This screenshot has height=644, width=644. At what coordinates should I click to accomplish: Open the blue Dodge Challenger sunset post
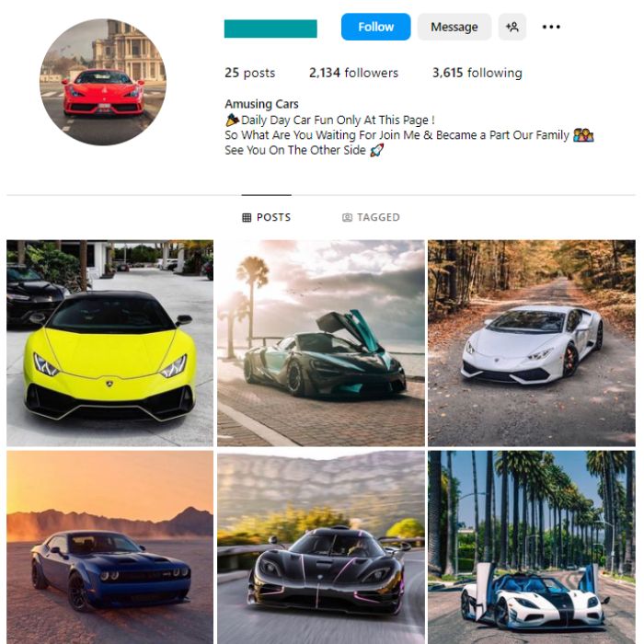pyautogui.click(x=110, y=547)
